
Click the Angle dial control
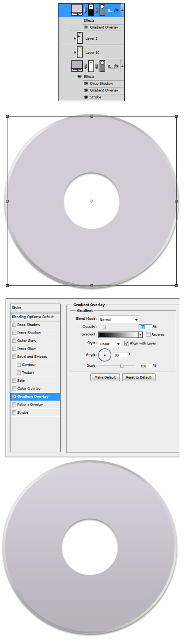pyautogui.click(x=105, y=355)
